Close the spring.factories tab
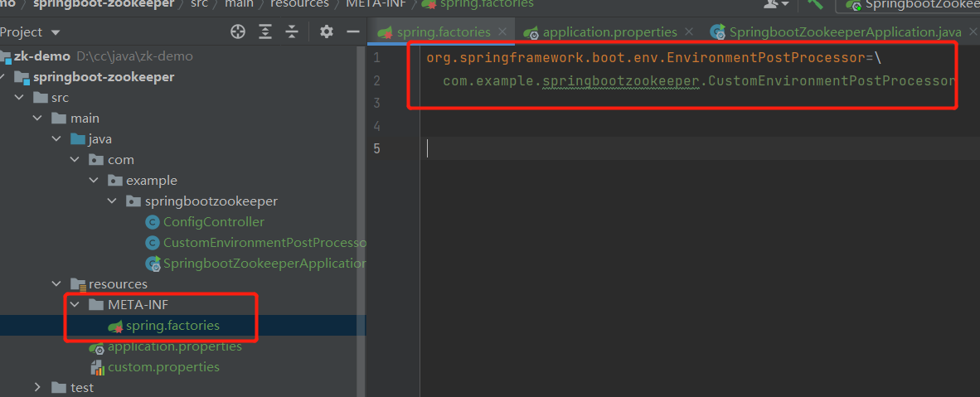 click(502, 31)
